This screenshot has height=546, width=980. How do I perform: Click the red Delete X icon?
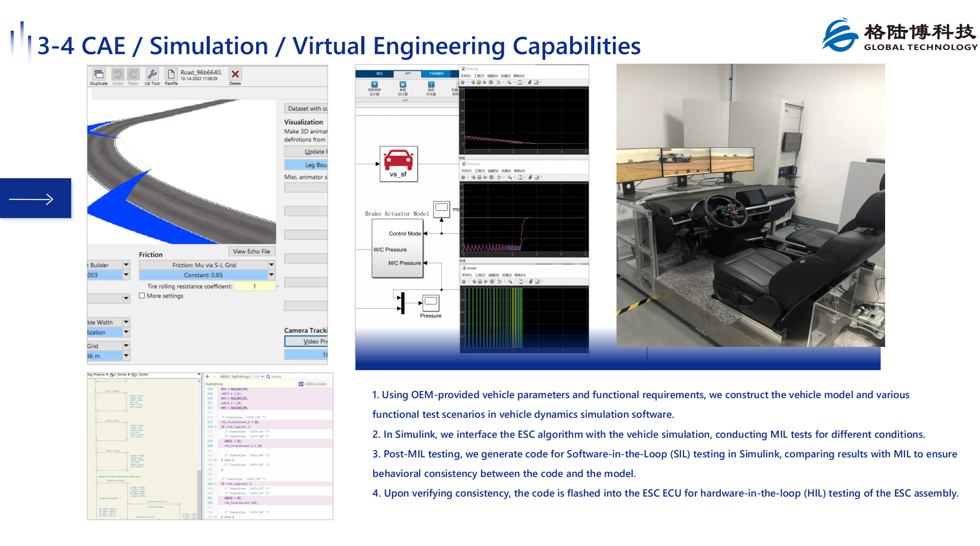click(x=235, y=74)
